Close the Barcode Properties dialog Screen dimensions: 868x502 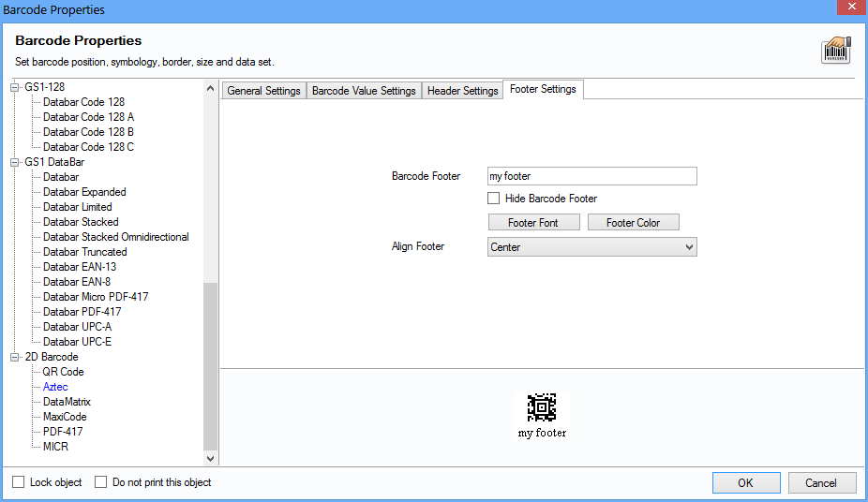[851, 7]
